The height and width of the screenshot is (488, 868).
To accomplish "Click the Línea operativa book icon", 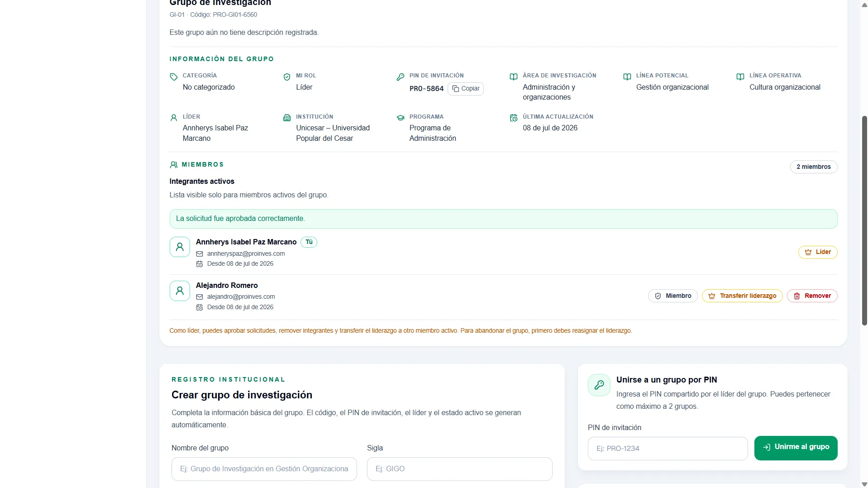I will click(740, 77).
